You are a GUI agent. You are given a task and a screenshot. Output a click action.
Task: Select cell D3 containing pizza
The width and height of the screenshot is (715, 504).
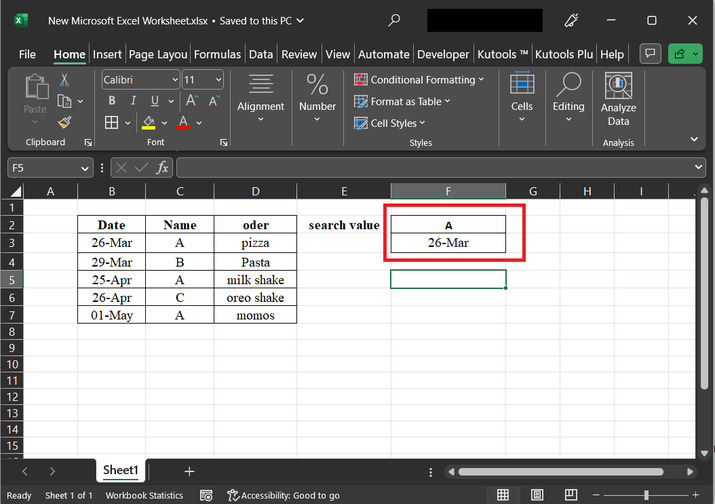(255, 243)
